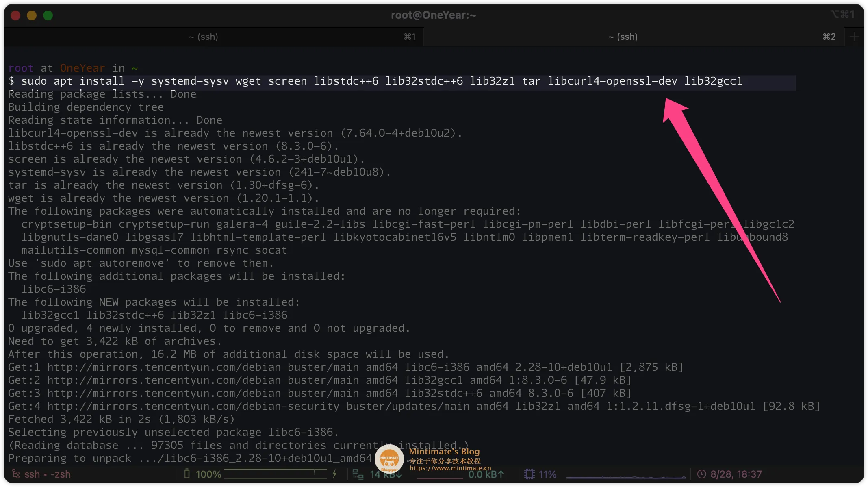The width and height of the screenshot is (868, 487).
Task: Click the battery level graph bar
Action: 275,474
